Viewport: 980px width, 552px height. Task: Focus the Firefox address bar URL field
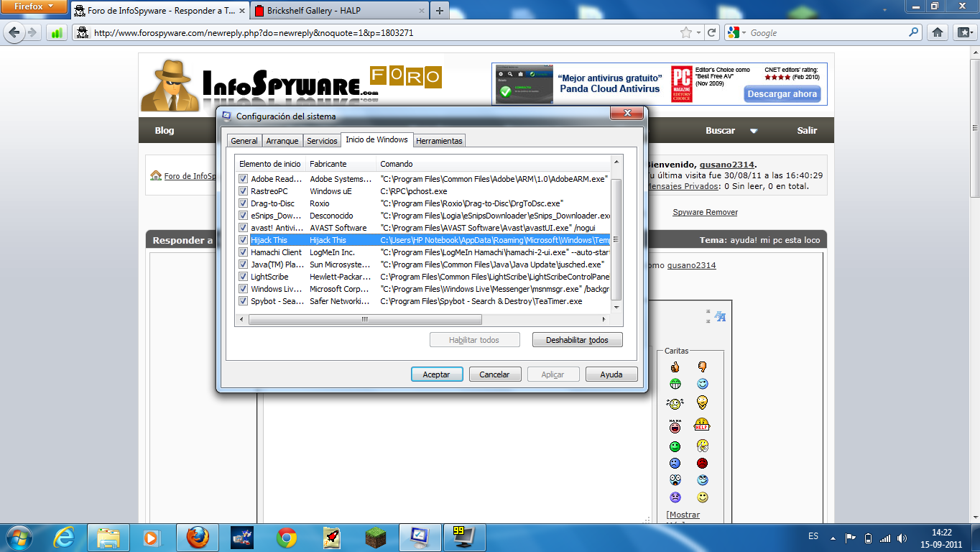pyautogui.click(x=384, y=33)
